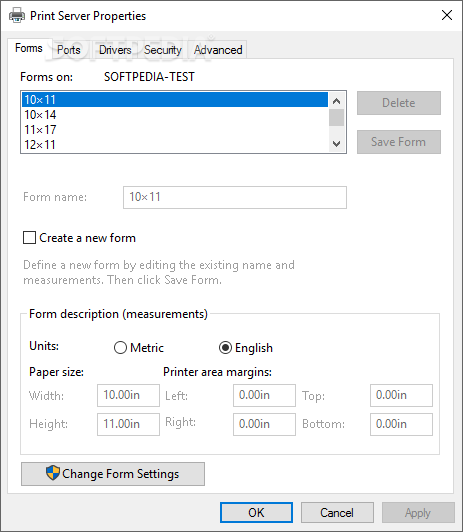Pick the 11×17 form entry
The image size is (463, 532).
click(175, 130)
